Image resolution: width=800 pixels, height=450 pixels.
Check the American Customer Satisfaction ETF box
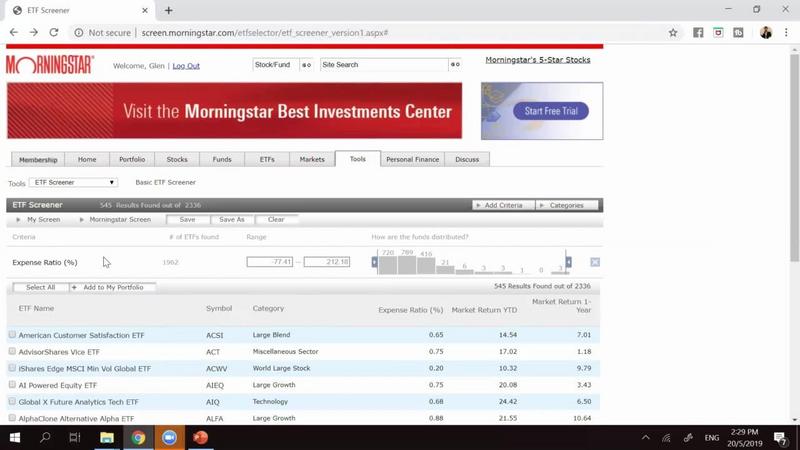coord(12,335)
